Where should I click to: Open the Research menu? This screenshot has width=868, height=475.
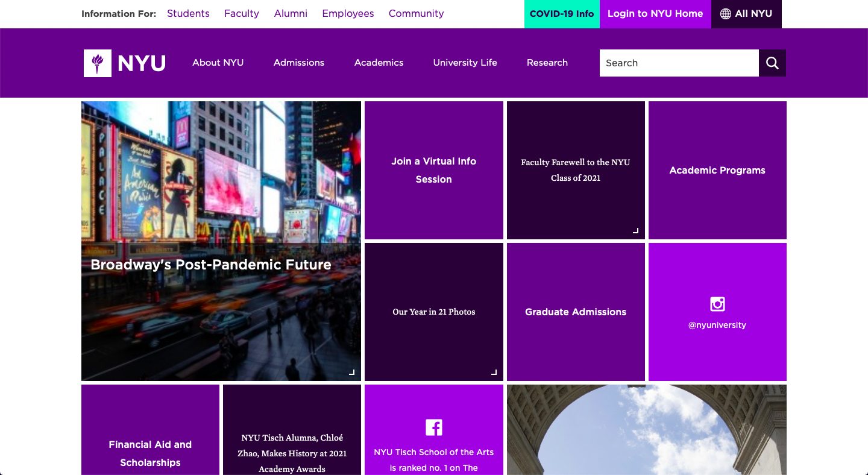click(x=547, y=63)
